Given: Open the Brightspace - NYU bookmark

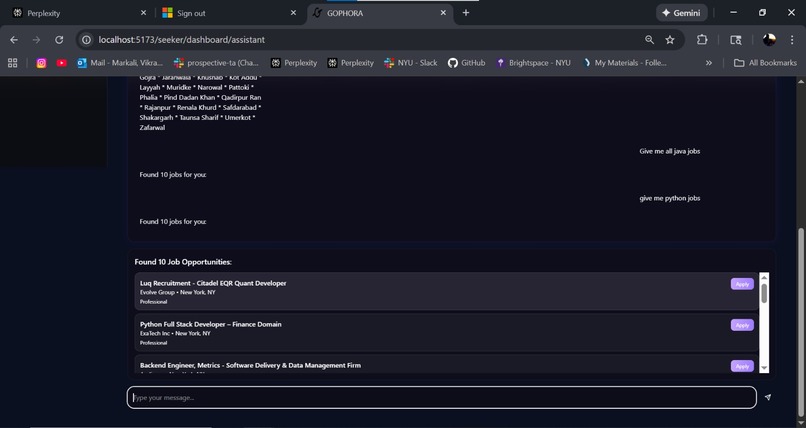Looking at the screenshot, I should (534, 63).
